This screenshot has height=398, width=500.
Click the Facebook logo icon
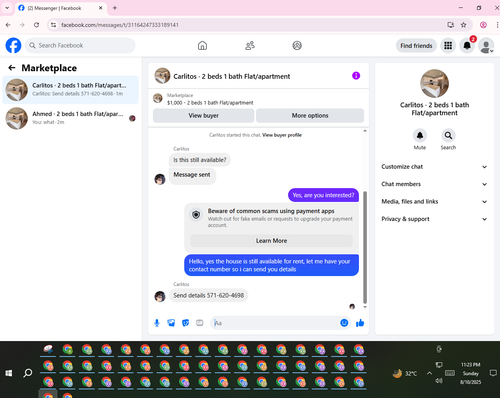[13, 45]
